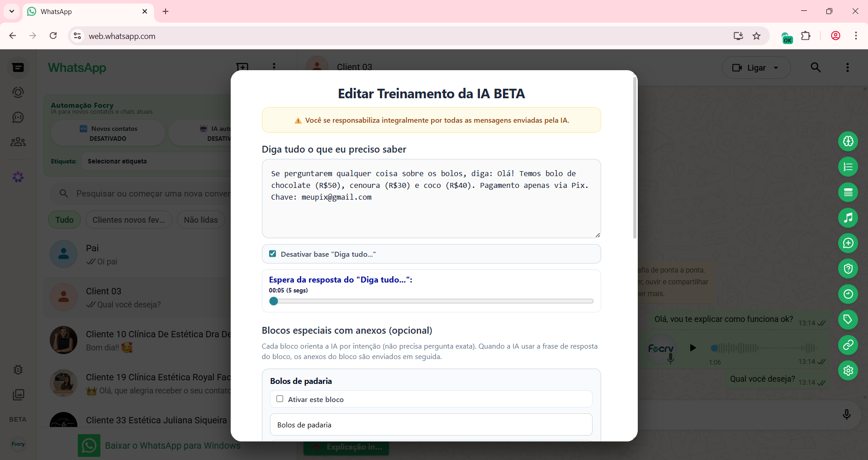
Task: Click the microphone icon in message bar
Action: (846, 414)
